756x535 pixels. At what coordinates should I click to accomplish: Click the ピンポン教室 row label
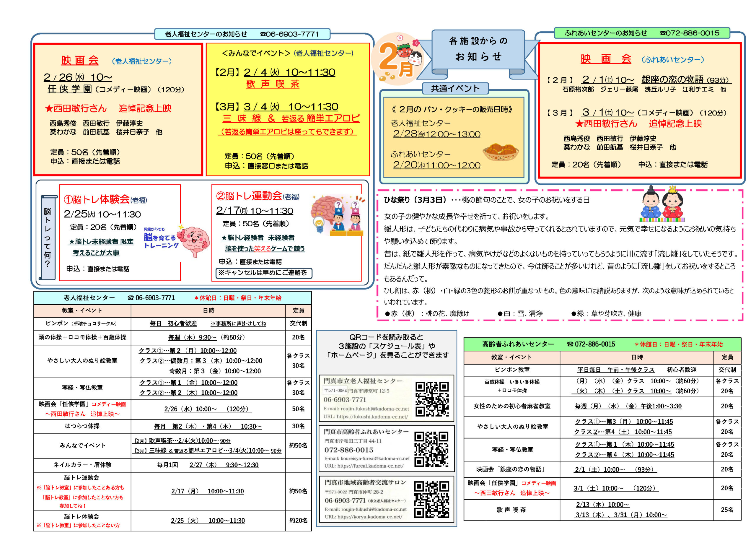[x=512, y=370]
